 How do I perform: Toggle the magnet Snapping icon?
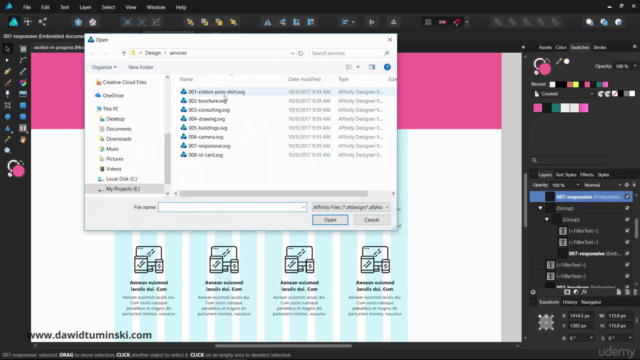(x=457, y=22)
